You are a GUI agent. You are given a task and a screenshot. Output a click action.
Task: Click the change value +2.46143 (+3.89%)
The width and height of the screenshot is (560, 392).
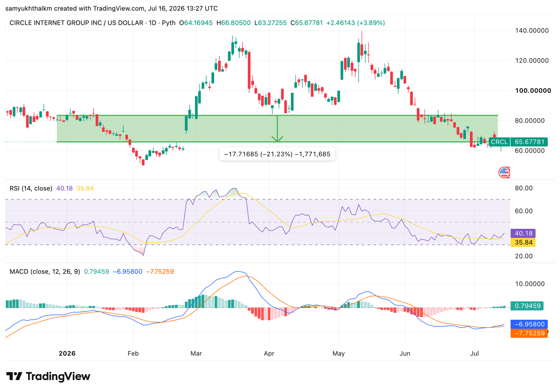(x=355, y=23)
